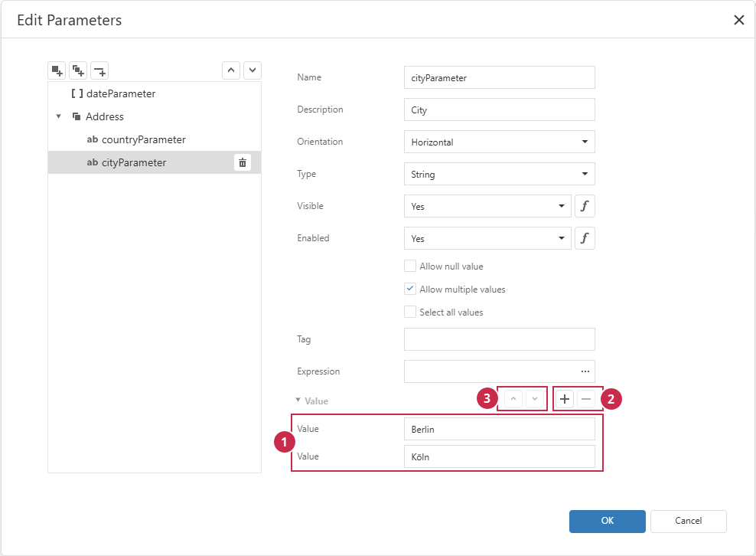Add a new value with plus button
This screenshot has height=556, width=756.
pos(565,399)
